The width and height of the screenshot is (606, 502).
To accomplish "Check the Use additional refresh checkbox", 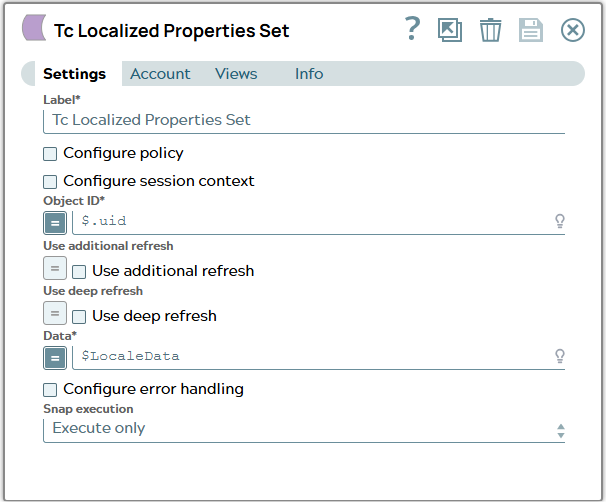I will click(79, 272).
